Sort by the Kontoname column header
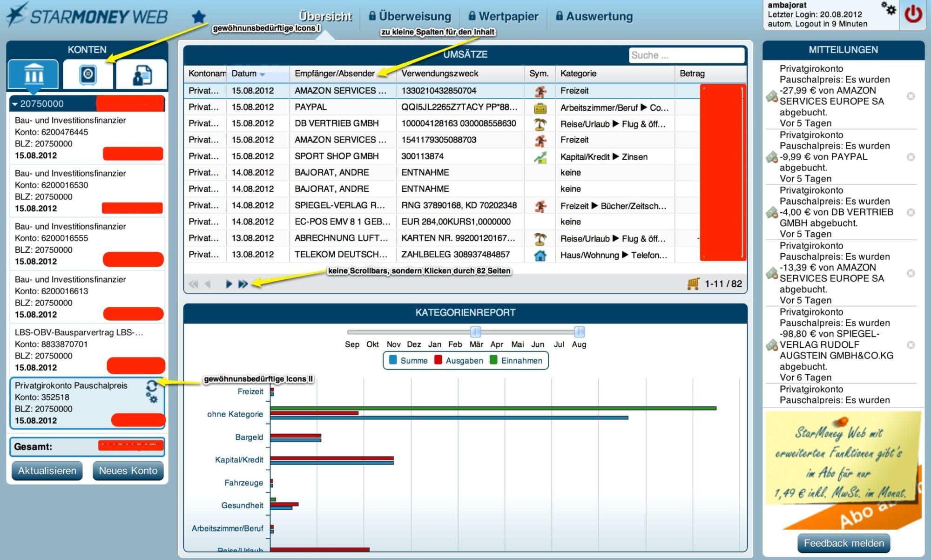931x560 pixels. (x=205, y=74)
